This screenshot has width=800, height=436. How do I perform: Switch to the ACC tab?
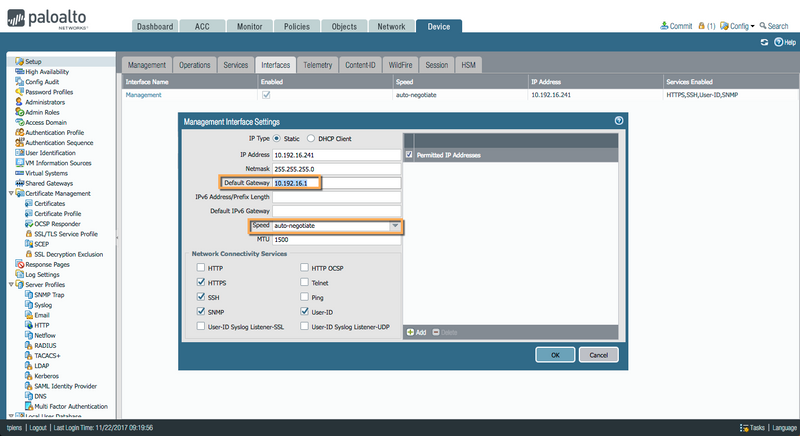click(202, 27)
